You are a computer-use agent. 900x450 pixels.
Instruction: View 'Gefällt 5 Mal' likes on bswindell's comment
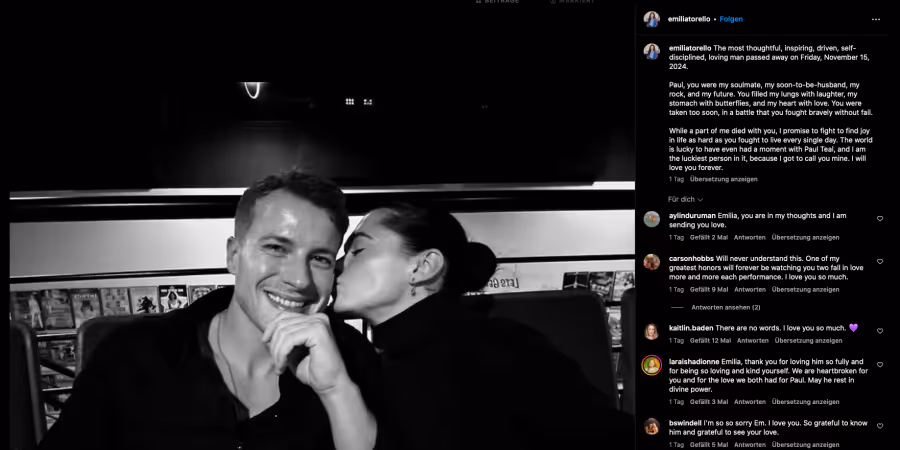coord(709,445)
